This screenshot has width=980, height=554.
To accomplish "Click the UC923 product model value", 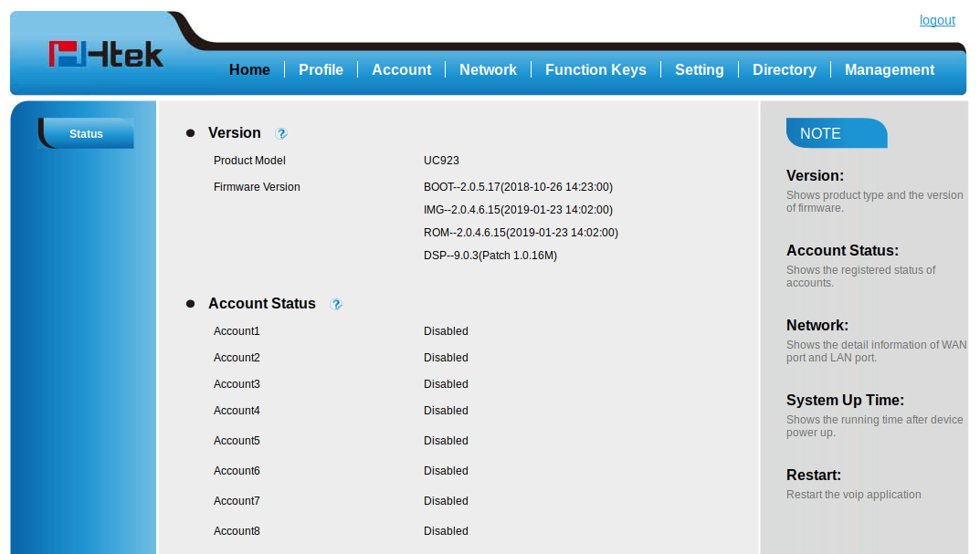I will pyautogui.click(x=441, y=161).
